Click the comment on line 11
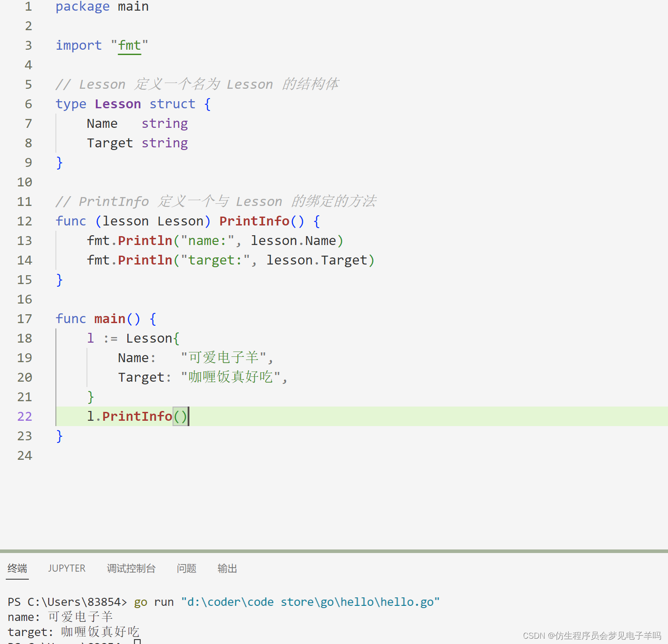The image size is (668, 644). [216, 201]
